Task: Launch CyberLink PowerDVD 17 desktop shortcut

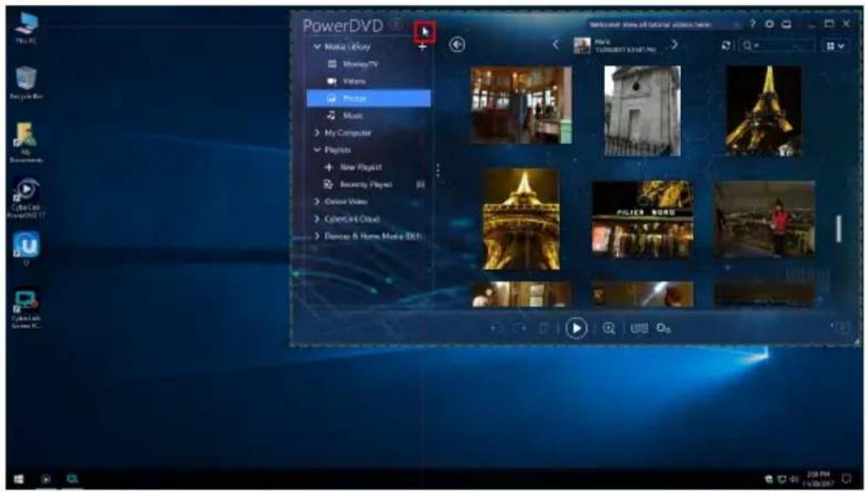Action: click(26, 198)
